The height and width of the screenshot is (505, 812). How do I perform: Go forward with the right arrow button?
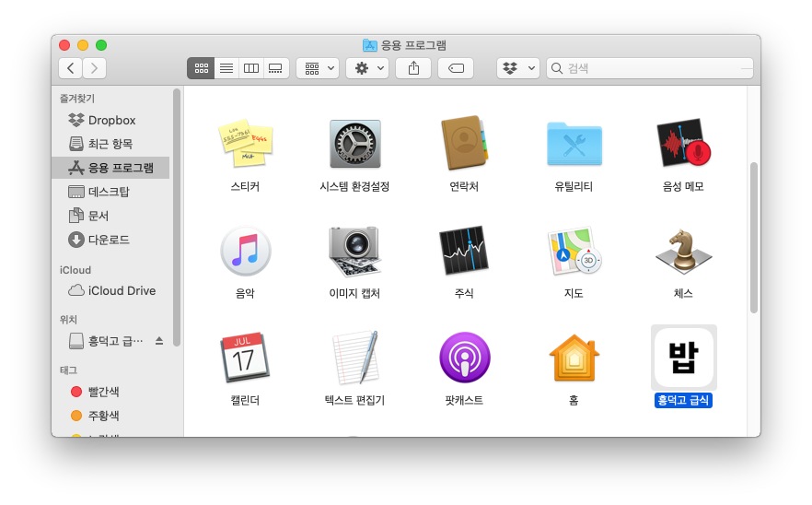click(94, 68)
